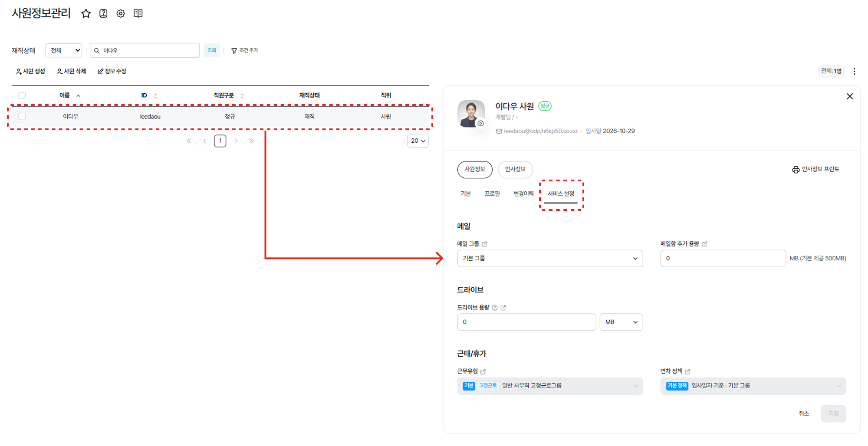This screenshot has height=446, width=868.
Task: Open the 근무유형 일반 사무직 고정근로그룹 dropdown
Action: (550, 386)
